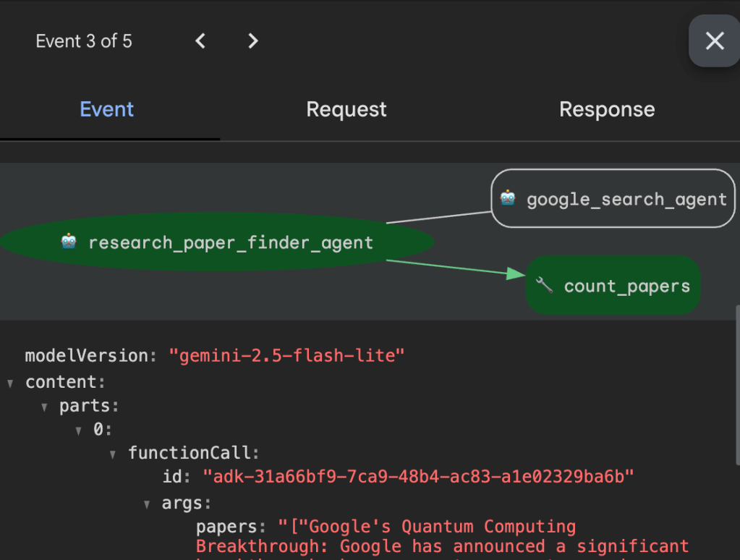
Task: Collapse the args node
Action: 147,504
